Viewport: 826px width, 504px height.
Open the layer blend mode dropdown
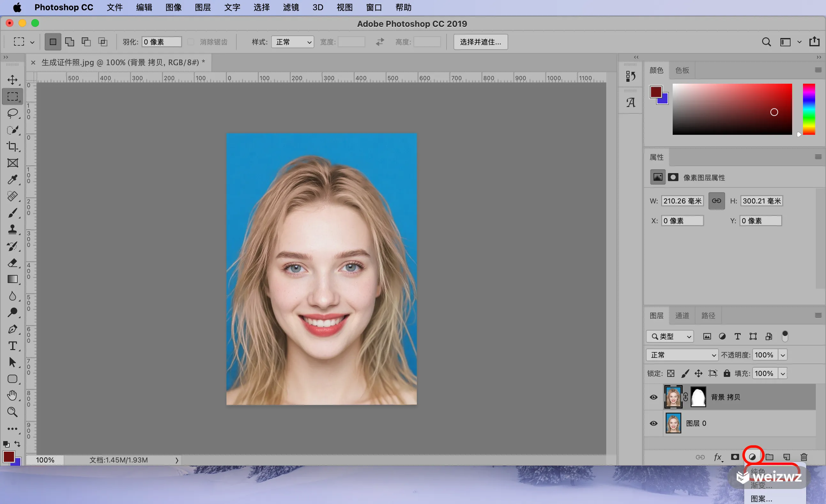(x=682, y=355)
